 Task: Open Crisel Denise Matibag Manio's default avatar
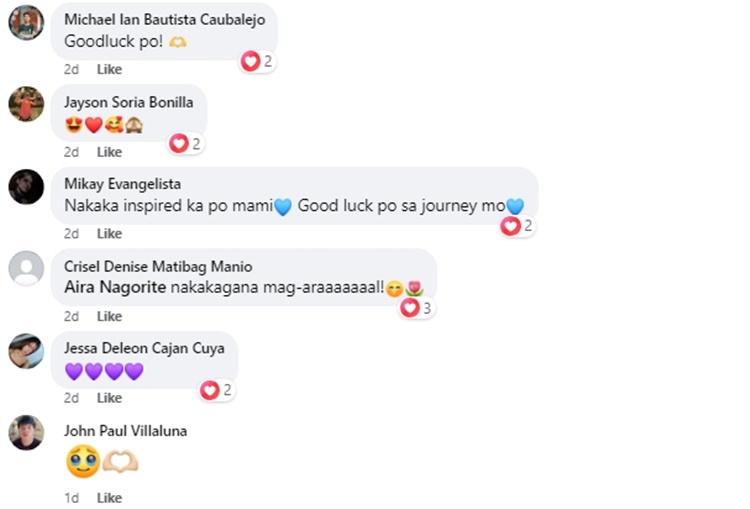26,268
